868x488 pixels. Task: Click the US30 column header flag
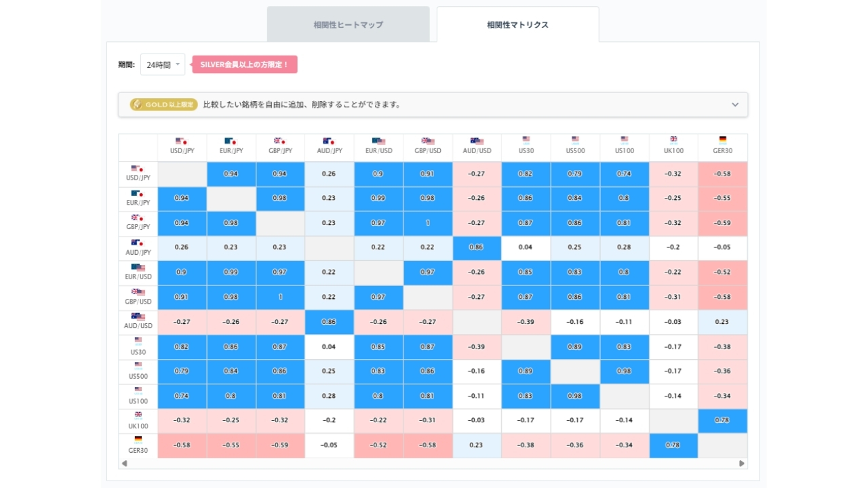(x=526, y=140)
